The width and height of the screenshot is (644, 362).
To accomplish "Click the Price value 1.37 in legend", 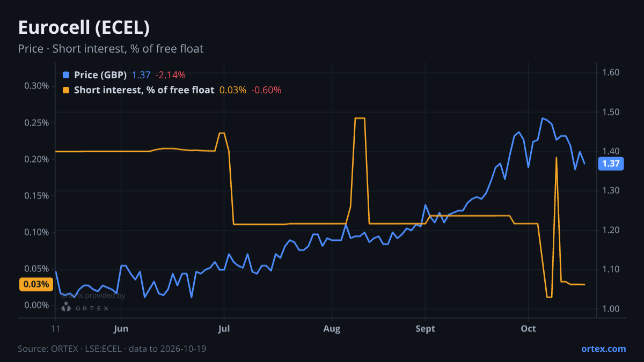I will [141, 75].
